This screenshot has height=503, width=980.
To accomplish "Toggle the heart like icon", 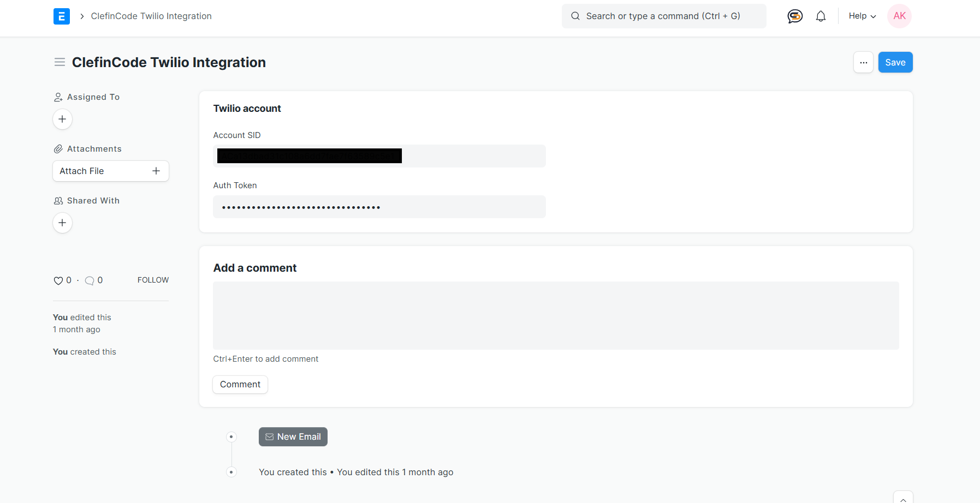I will (x=58, y=280).
